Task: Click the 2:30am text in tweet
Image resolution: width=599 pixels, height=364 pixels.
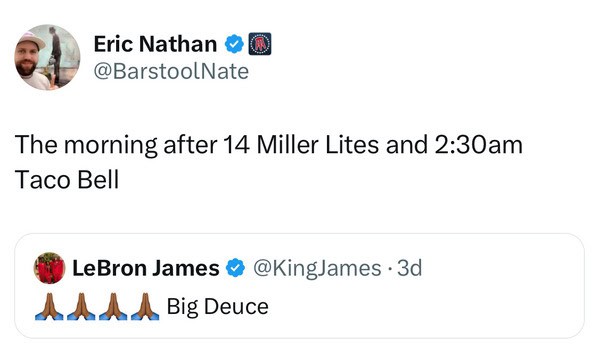Action: click(x=478, y=145)
